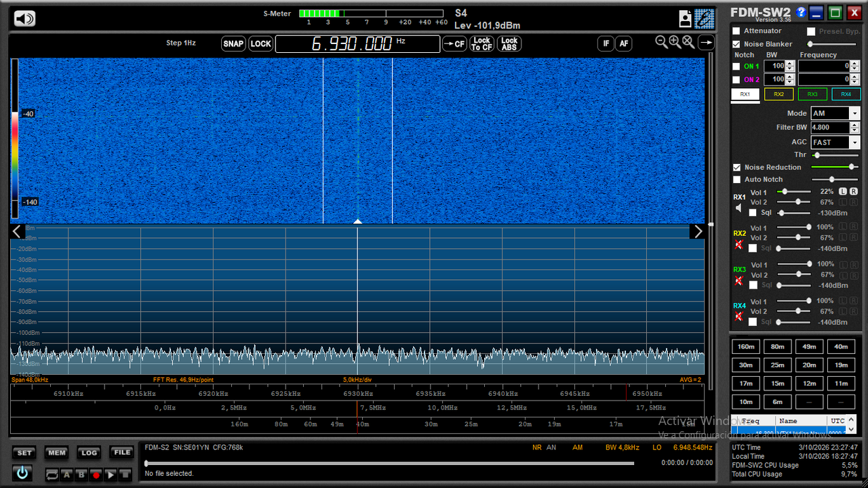Click the arrow to CF button
868x488 pixels.
[454, 44]
